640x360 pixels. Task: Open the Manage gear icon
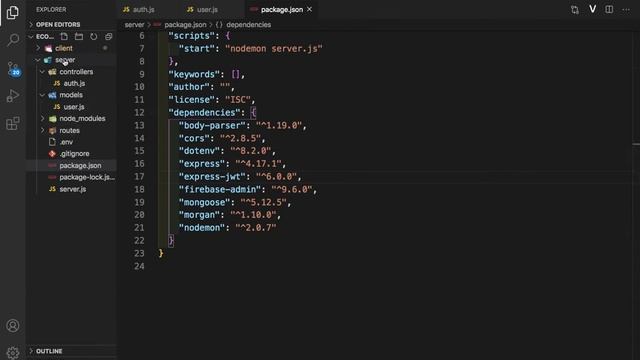(x=13, y=352)
